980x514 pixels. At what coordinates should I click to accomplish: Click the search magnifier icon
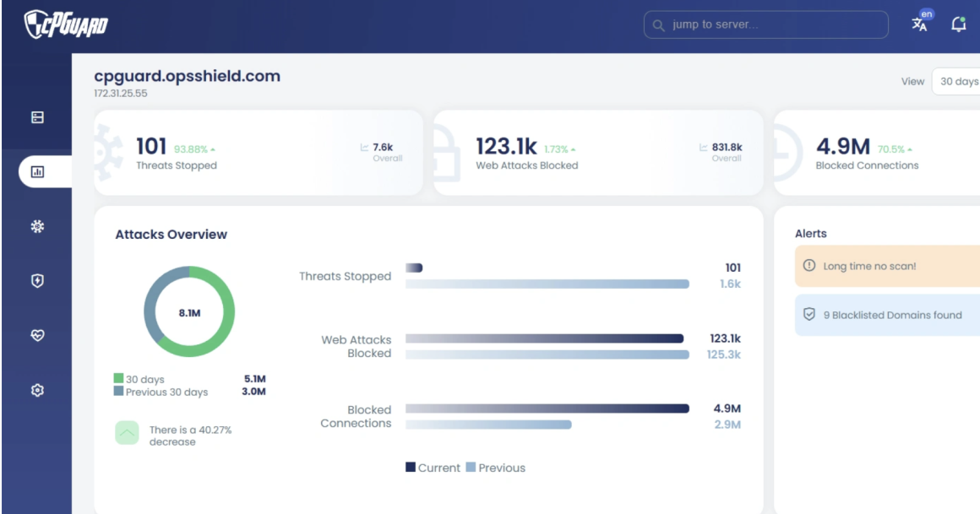tap(658, 25)
